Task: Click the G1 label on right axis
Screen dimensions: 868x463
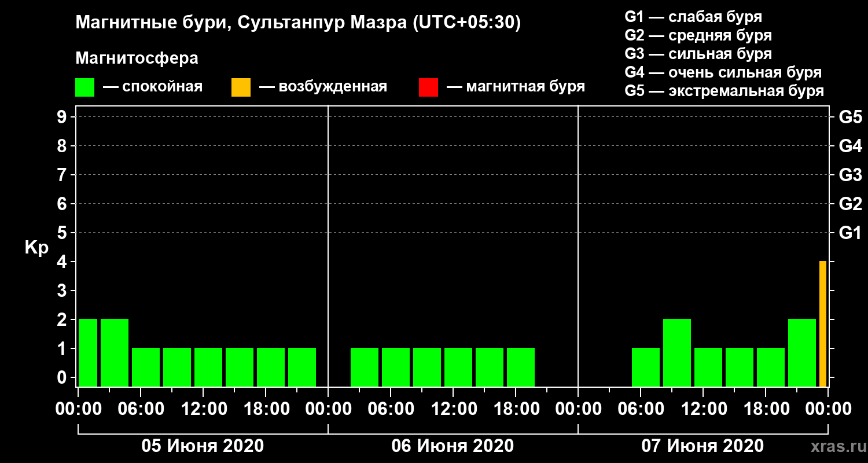Action: [851, 233]
